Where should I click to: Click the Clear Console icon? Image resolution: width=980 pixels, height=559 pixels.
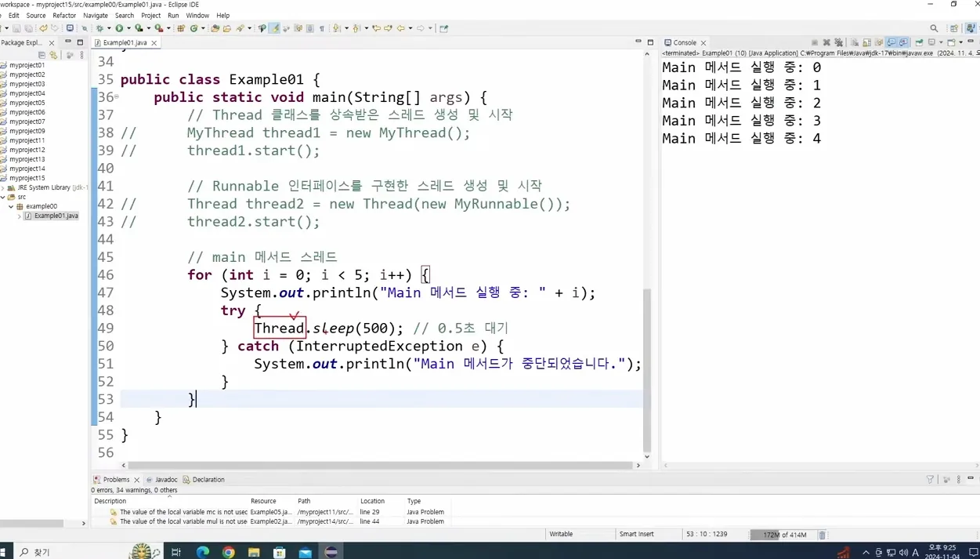[x=855, y=42]
